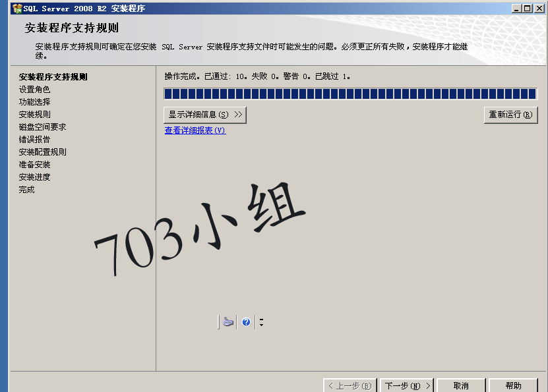Select 安装配置规则 step in sidebar
The width and height of the screenshot is (548, 392).
pos(42,152)
